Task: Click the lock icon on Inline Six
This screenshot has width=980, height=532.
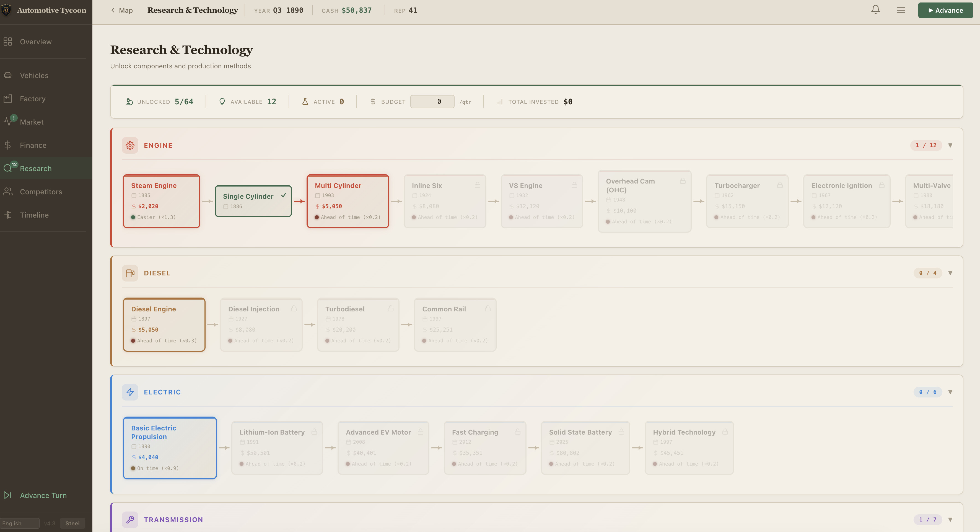Action: (x=477, y=185)
